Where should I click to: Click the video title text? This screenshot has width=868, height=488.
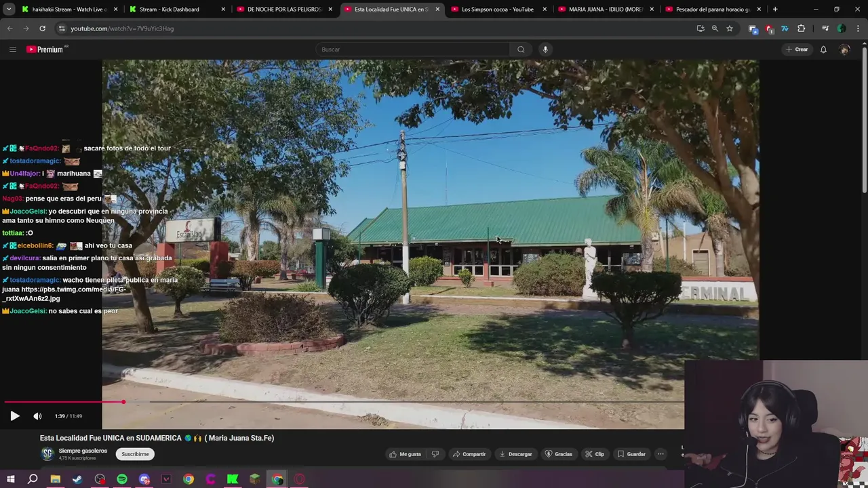tap(157, 438)
